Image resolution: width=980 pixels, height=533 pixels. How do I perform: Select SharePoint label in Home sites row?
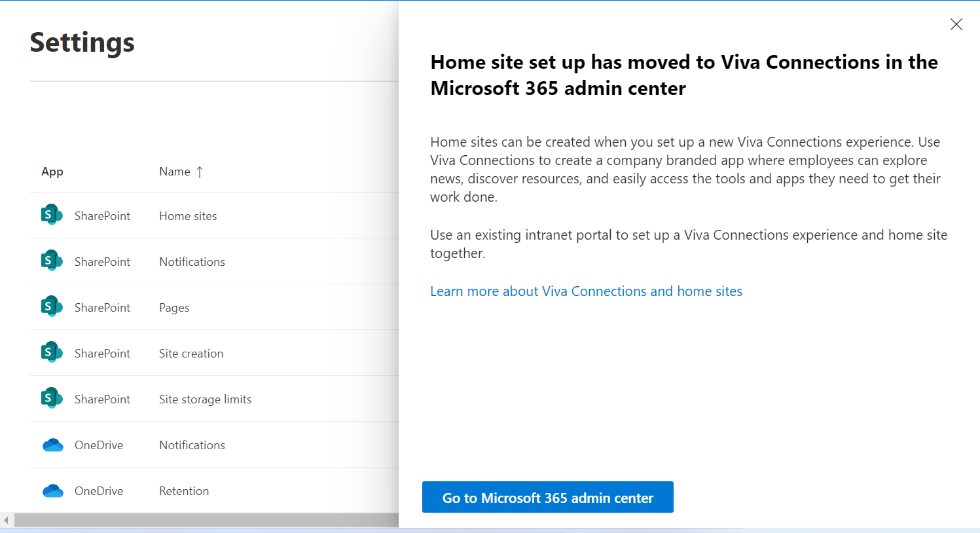(x=102, y=216)
